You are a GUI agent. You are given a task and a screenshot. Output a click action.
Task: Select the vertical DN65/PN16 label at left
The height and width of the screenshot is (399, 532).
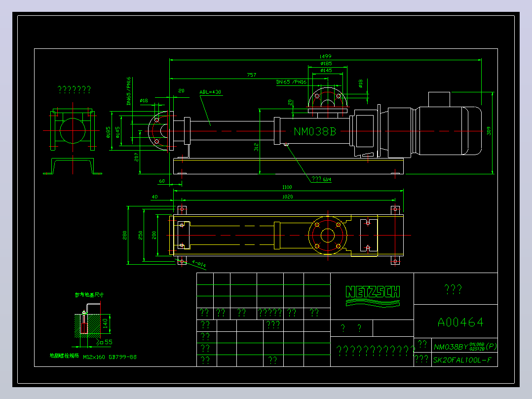click(x=129, y=91)
